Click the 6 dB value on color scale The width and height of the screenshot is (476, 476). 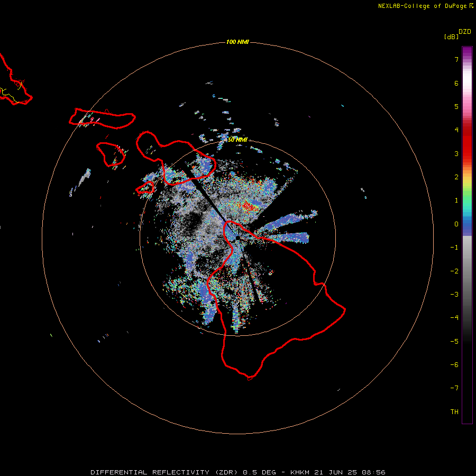click(456, 83)
